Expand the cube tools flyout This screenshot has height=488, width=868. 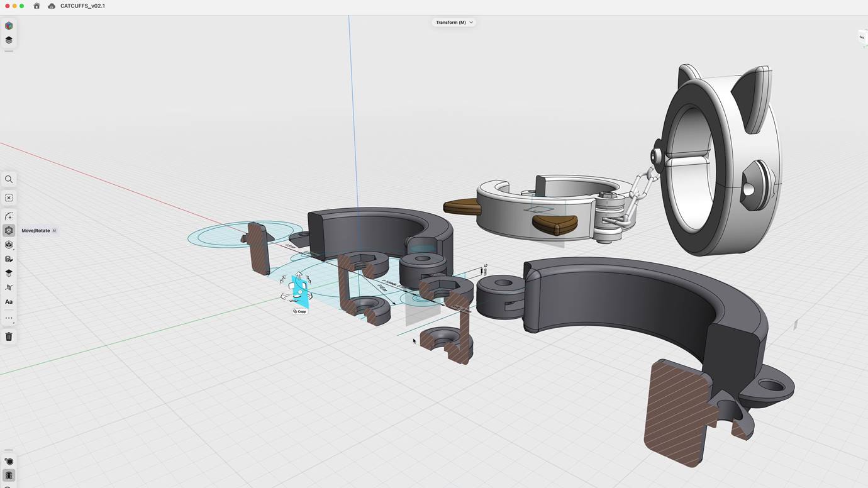pyautogui.click(x=9, y=245)
